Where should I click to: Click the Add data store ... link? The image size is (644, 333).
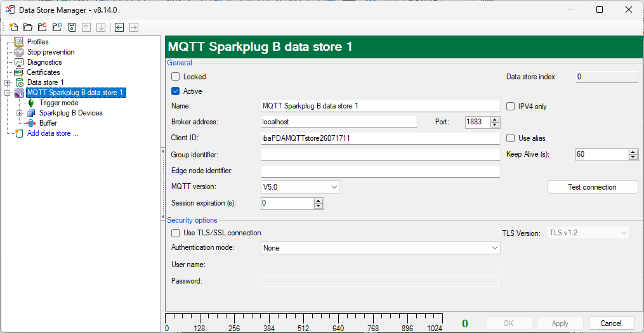pos(53,133)
